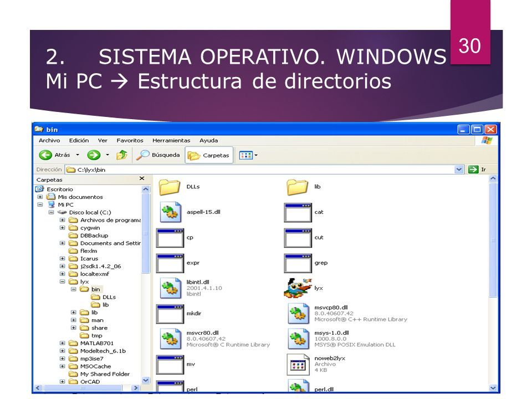Collapse the Disco local (C:) node
Screen dimensions: 532x399
click(51, 212)
